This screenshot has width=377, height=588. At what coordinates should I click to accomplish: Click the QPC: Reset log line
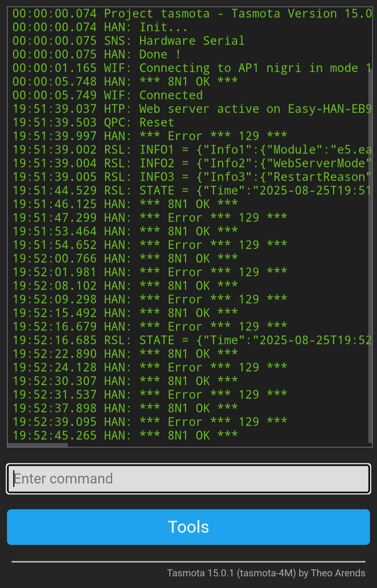click(93, 122)
